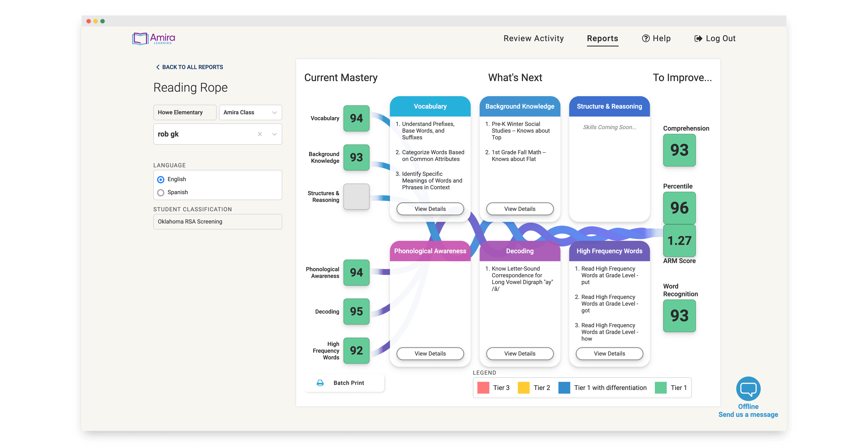Screen dimensions: 868x446
Task: Select the English language radio button
Action: pos(161,179)
